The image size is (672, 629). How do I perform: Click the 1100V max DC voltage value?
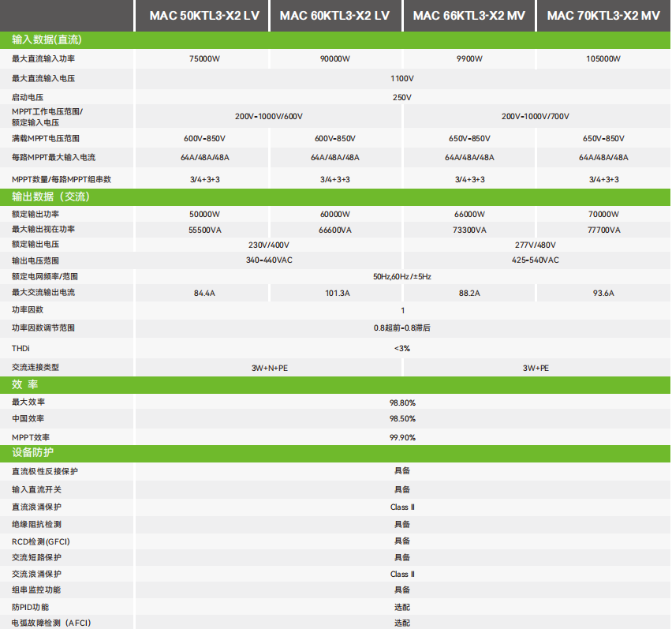tap(402, 78)
